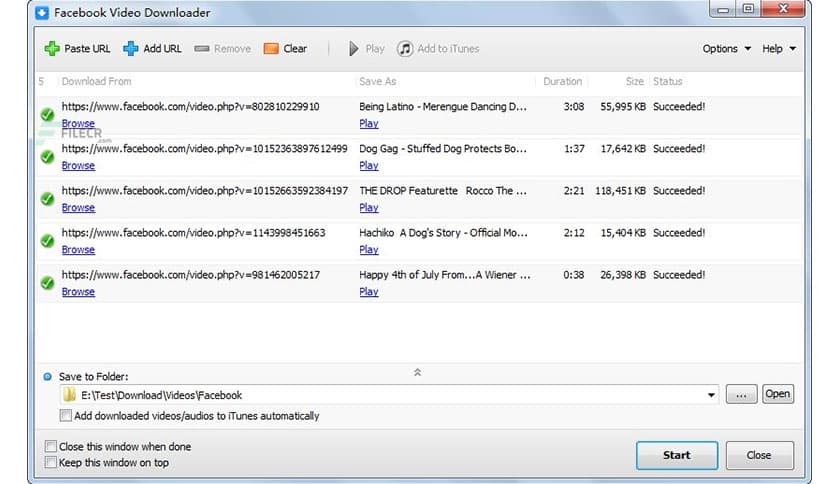Click the 55,995 KB size cell

pos(622,107)
